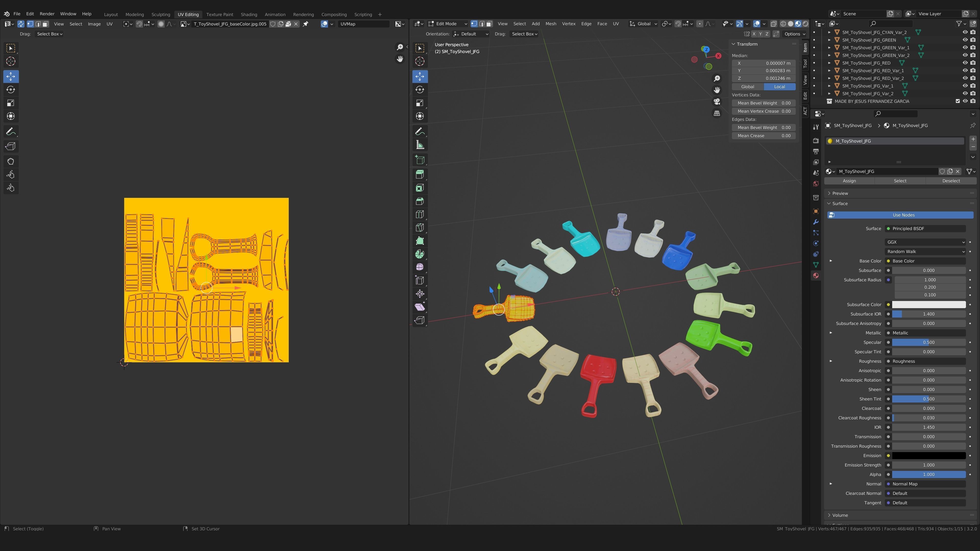Viewport: 980px width, 551px height.
Task: Switch to the Shading workspace tab
Action: pos(249,15)
